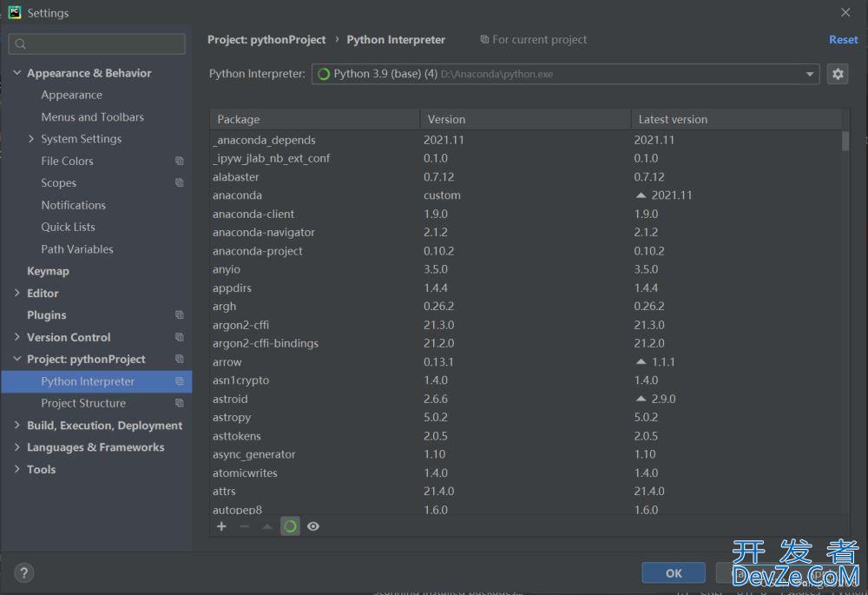Click the project-scope icon beside Scopes

[180, 182]
